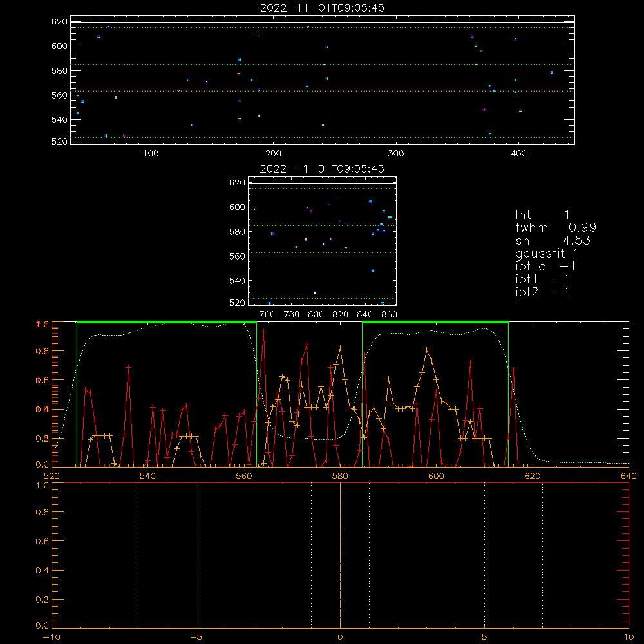Image resolution: width=644 pixels, height=644 pixels.
Task: Select the 'ipt2 -1' readout line
Action: click(542, 292)
